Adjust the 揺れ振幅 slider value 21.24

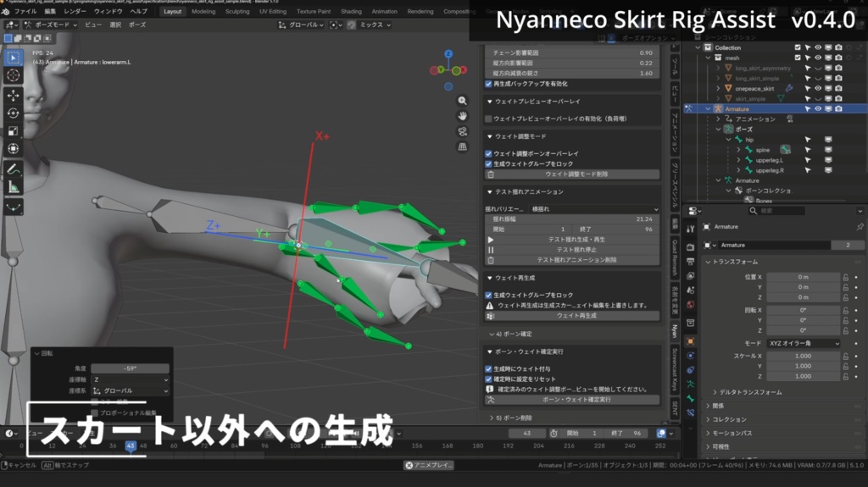(x=572, y=219)
